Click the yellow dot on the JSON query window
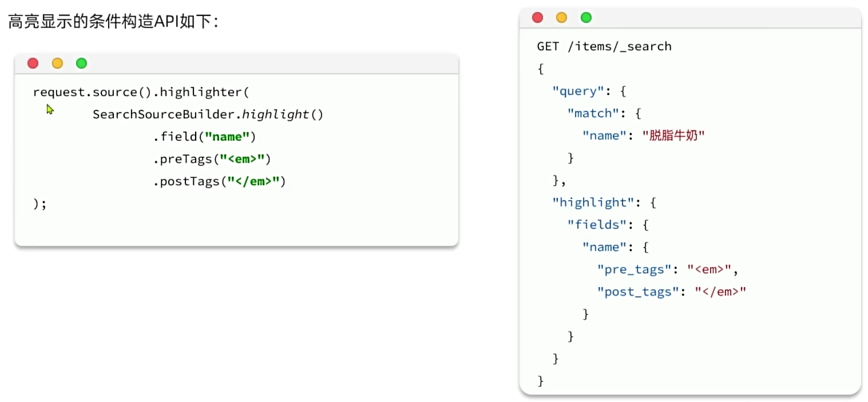Image resolution: width=868 pixels, height=402 pixels. click(561, 18)
